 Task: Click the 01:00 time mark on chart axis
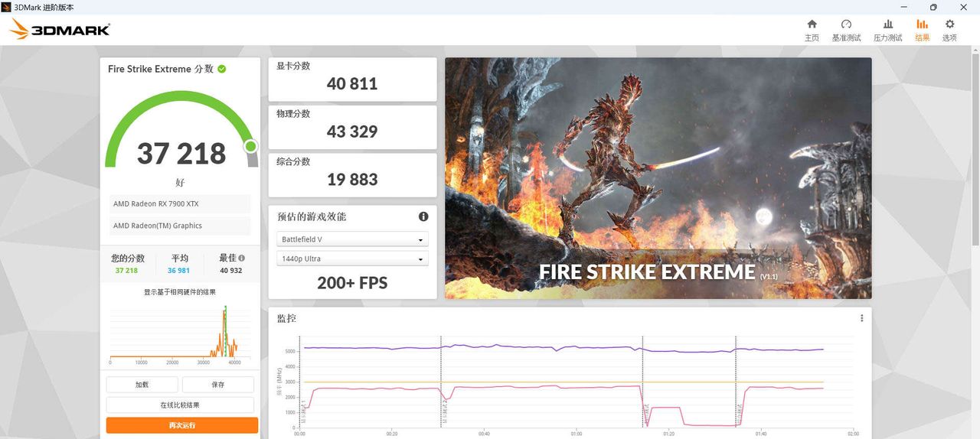click(x=577, y=434)
